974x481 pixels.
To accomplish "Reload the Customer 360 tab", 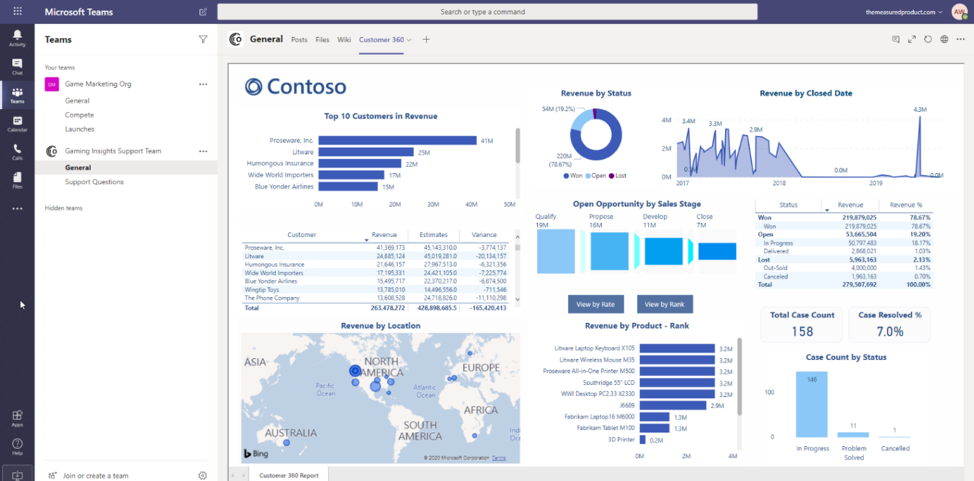I will click(x=928, y=40).
